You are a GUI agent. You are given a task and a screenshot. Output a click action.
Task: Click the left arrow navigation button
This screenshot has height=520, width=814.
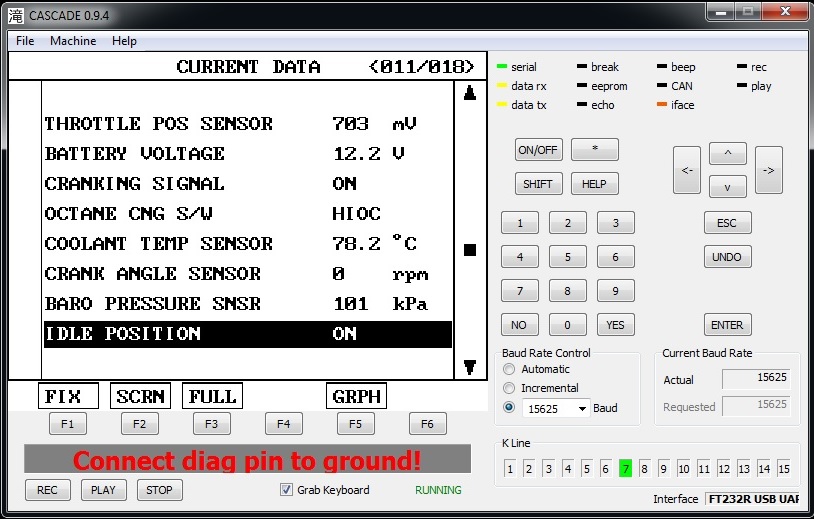pyautogui.click(x=687, y=170)
